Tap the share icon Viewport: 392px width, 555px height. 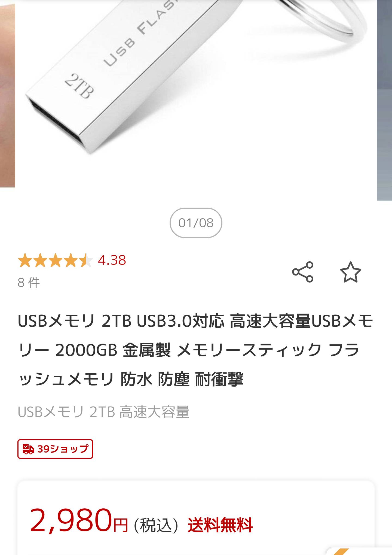coord(303,272)
